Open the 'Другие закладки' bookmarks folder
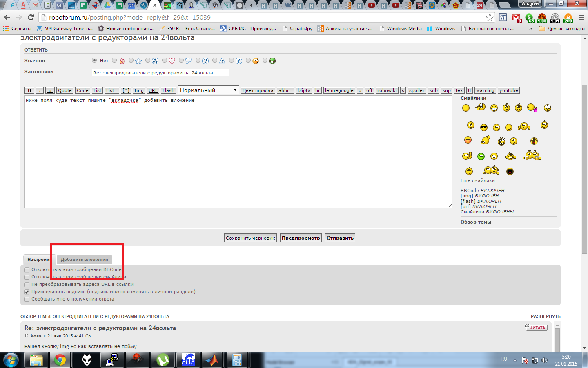The width and height of the screenshot is (588, 368). [x=561, y=29]
